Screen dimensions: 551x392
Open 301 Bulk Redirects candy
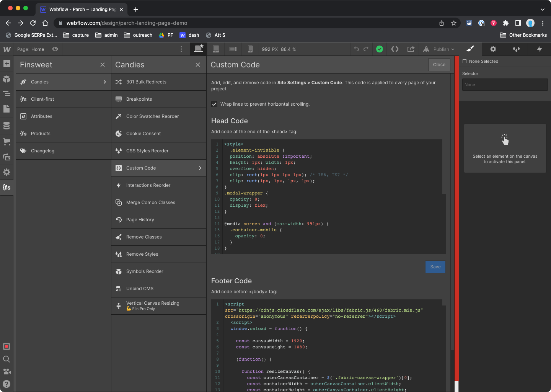tap(159, 82)
